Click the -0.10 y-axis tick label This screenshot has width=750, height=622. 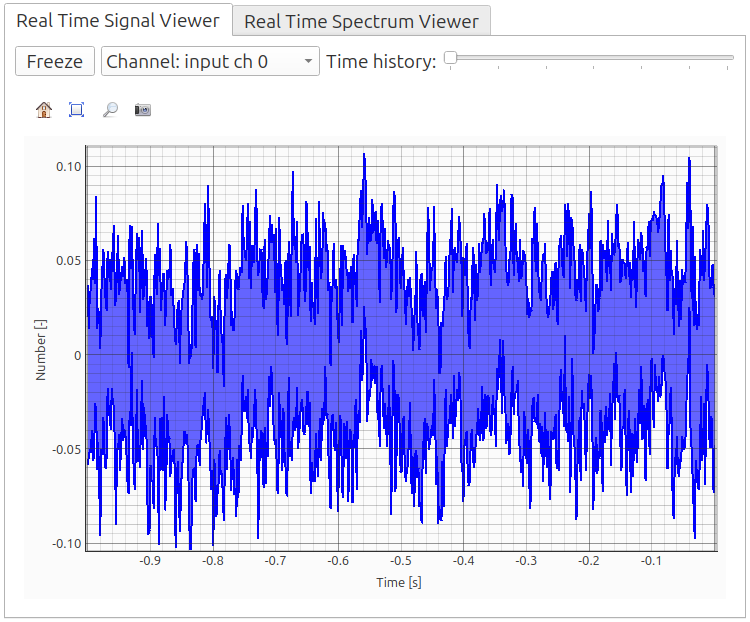pyautogui.click(x=67, y=544)
